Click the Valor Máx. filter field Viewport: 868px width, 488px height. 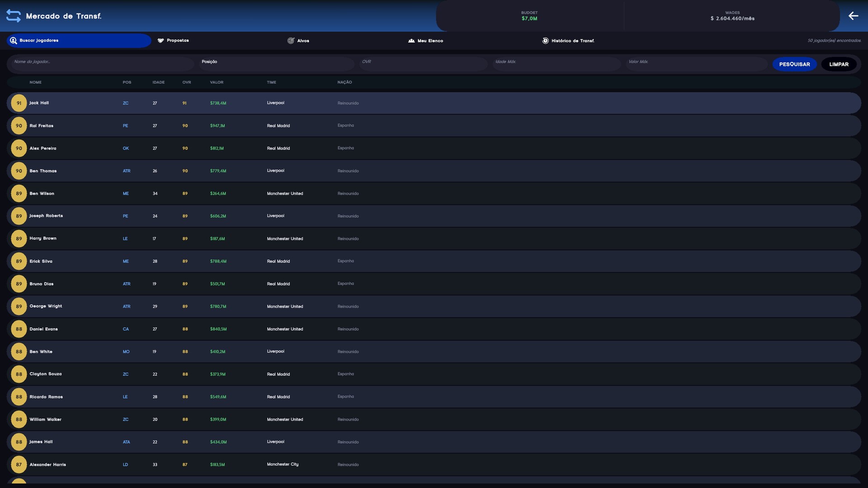pos(696,64)
